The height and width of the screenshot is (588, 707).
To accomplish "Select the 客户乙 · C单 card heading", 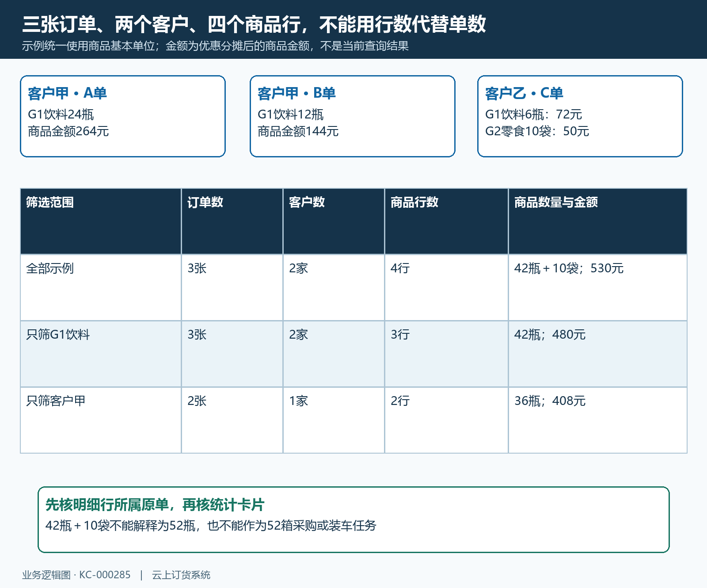I will pos(524,93).
